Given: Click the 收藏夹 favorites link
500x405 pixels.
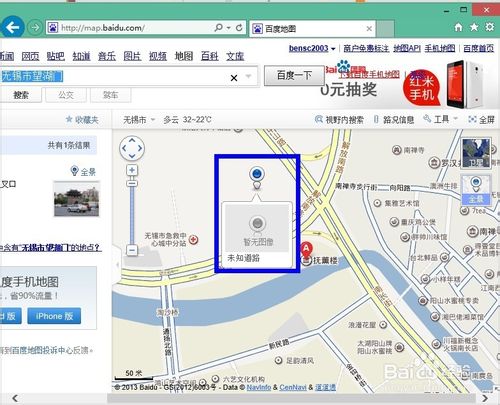Looking at the screenshot, I should click(82, 120).
